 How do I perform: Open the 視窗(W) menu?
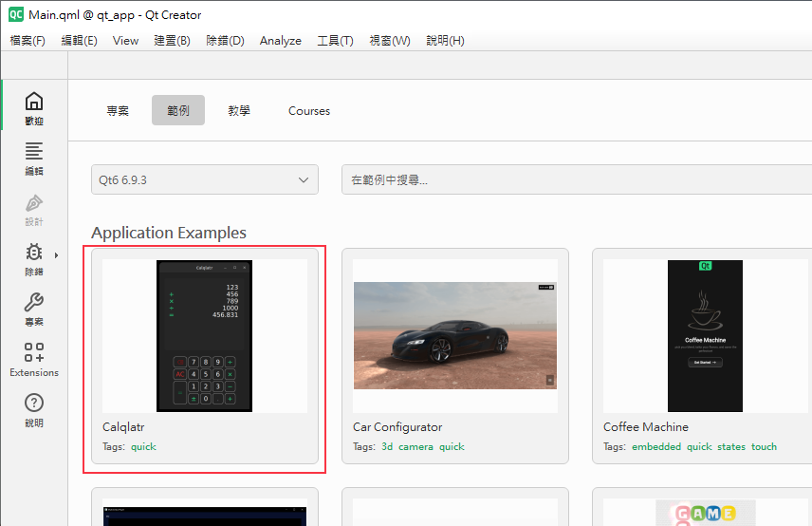pyautogui.click(x=390, y=41)
